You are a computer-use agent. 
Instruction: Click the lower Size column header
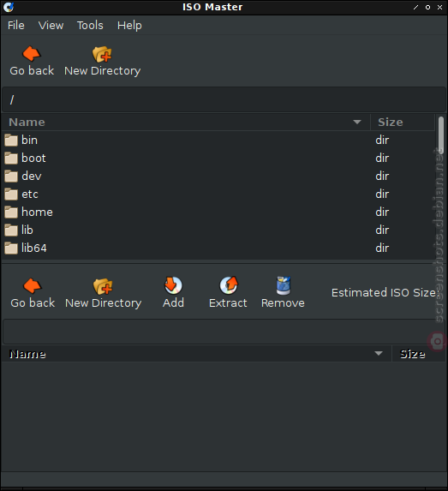point(418,354)
